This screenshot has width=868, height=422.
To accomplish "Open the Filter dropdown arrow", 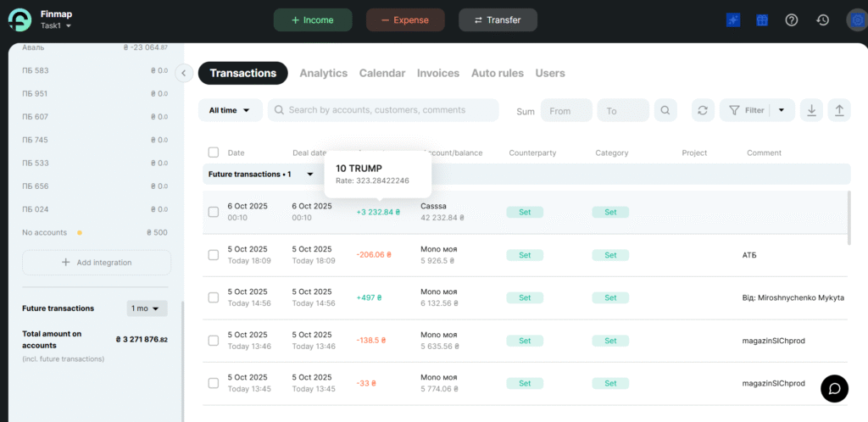I will (x=781, y=110).
